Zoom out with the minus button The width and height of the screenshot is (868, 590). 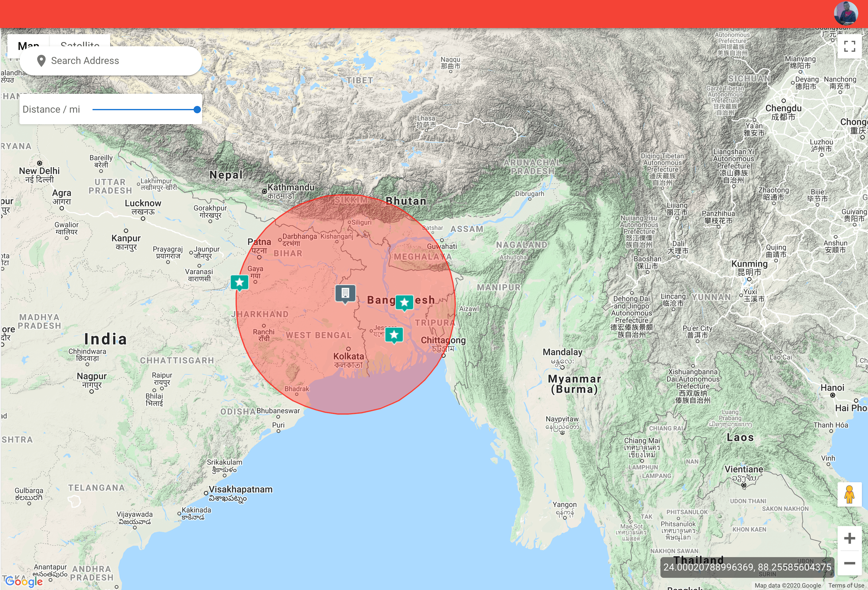click(x=849, y=563)
